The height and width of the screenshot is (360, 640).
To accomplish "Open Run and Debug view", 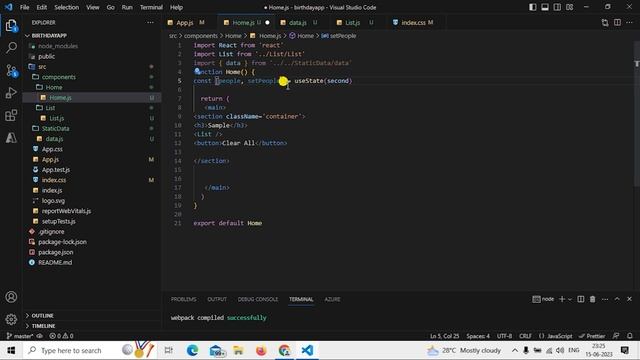I will (11, 93).
